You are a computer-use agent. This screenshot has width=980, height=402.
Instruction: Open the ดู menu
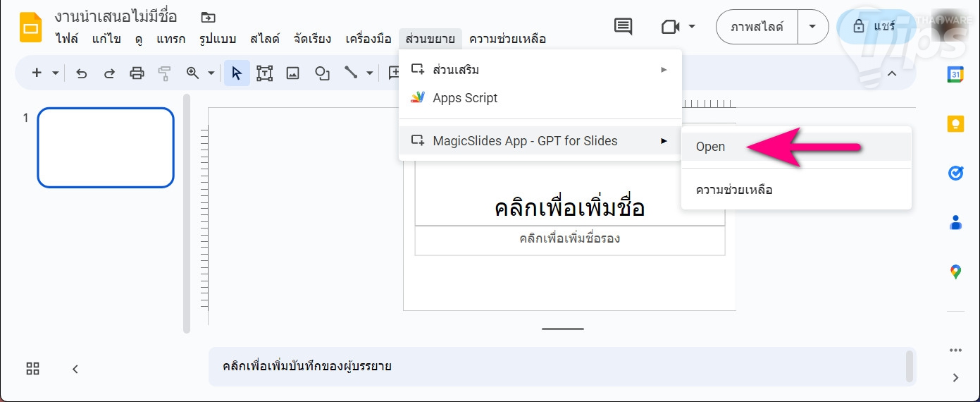click(139, 39)
